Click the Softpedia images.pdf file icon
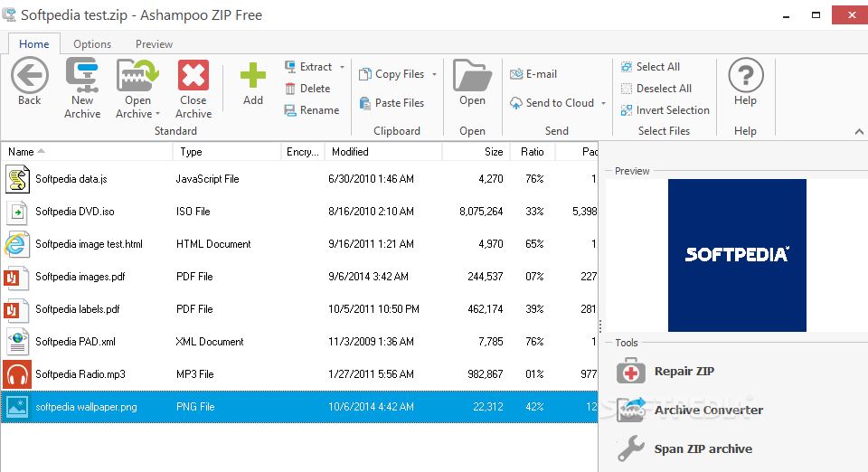 click(16, 278)
